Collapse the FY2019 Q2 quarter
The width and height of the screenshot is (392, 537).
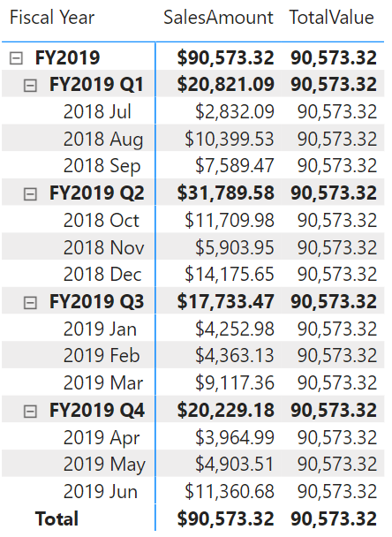[30, 193]
